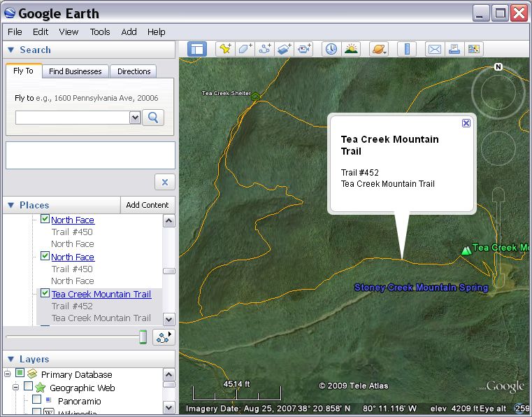Open the Add menu
Image resolution: width=532 pixels, height=417 pixels.
tap(129, 32)
